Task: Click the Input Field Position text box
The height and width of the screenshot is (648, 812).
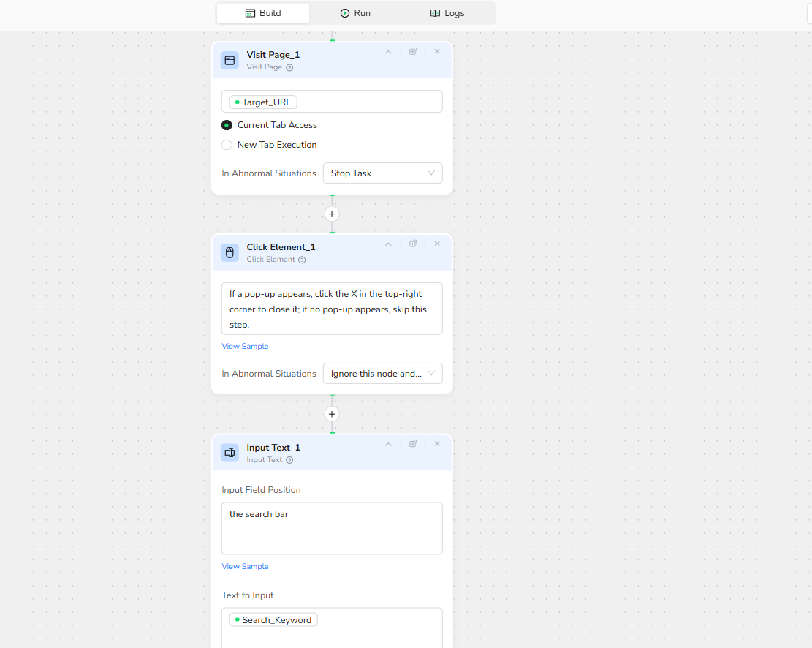Action: click(332, 528)
